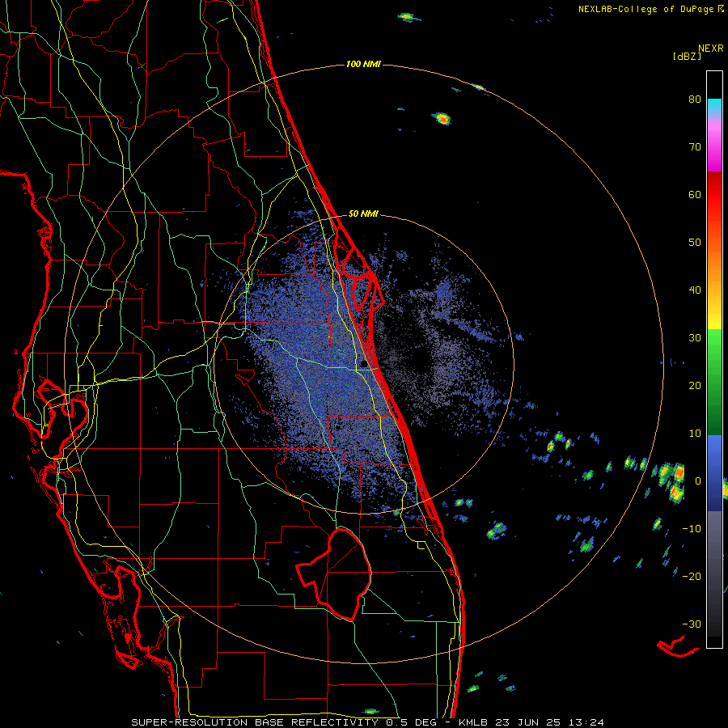Click the -20 value on the dBZ scale
Screen dimensions: 728x728
click(x=692, y=576)
